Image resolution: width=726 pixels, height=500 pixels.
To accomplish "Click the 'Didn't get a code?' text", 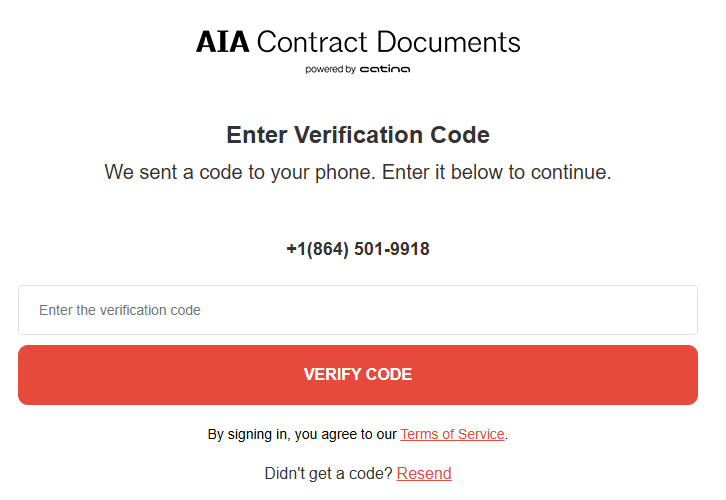I will click(x=328, y=473).
